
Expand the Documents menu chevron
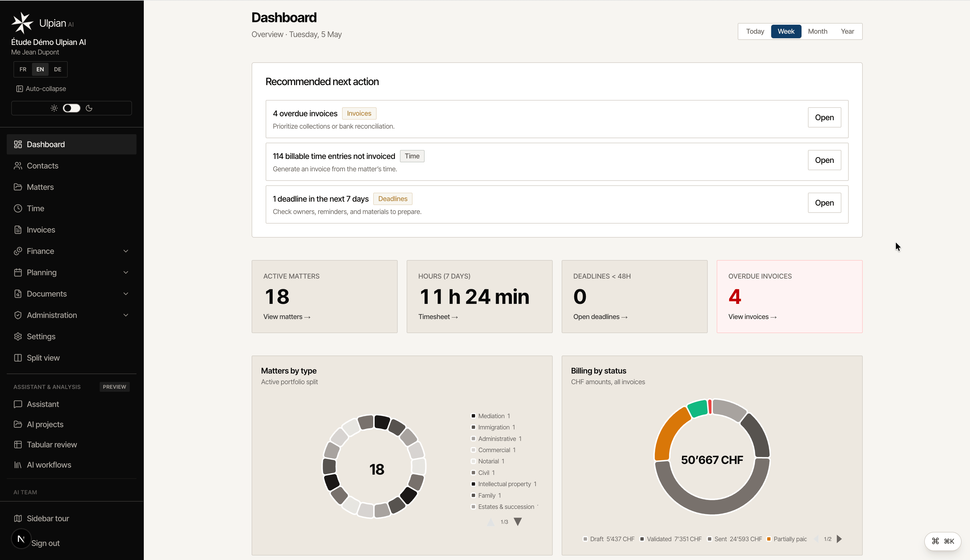pyautogui.click(x=126, y=294)
